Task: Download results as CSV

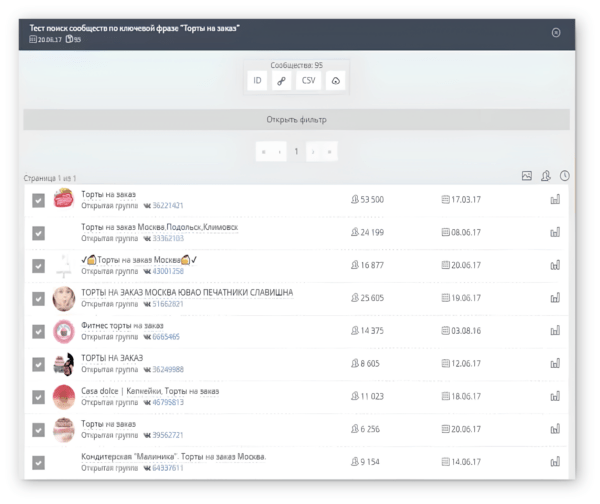Action: point(308,81)
